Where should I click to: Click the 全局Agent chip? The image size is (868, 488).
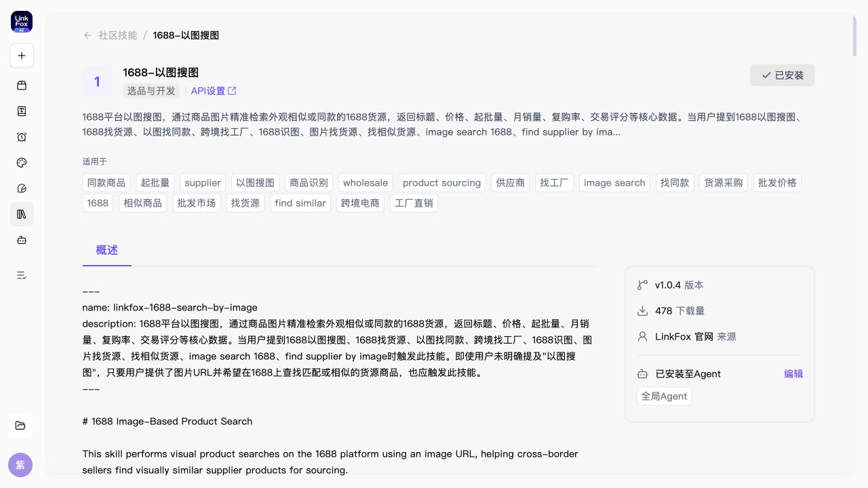point(664,396)
